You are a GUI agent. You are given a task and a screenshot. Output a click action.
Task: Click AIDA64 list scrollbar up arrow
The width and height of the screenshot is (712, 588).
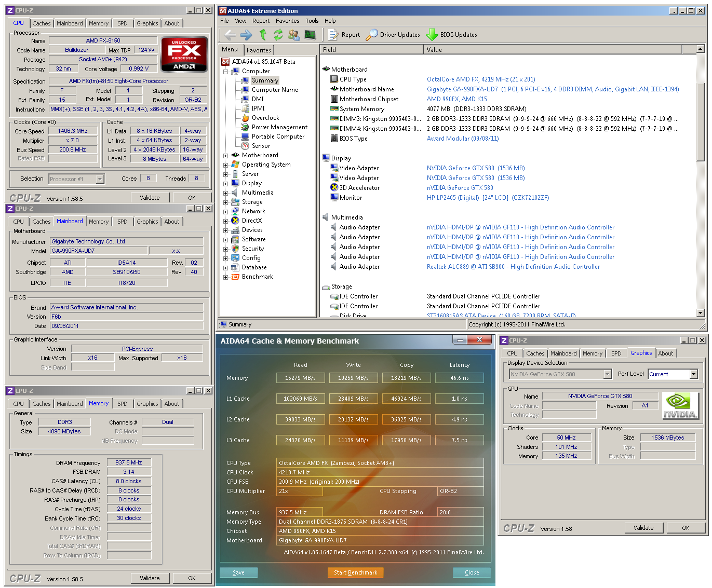click(701, 49)
